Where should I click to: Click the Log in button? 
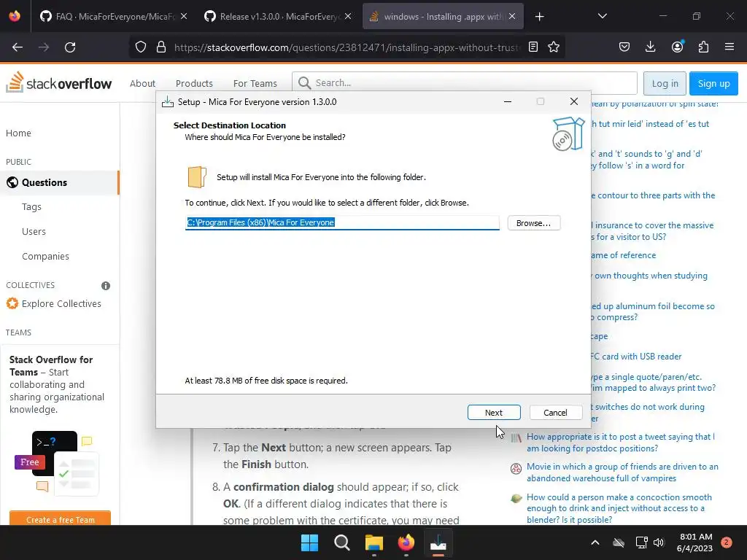(665, 83)
